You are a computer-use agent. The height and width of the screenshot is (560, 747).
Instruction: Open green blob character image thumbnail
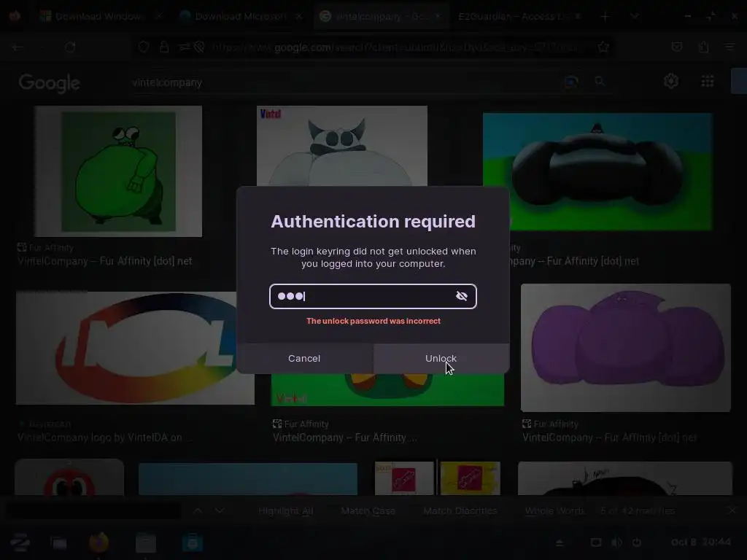point(118,171)
